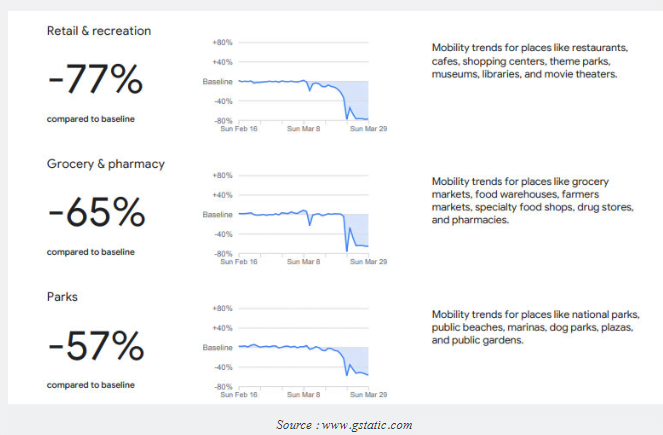Click "compared to baseline" under -77%

[x=90, y=119]
